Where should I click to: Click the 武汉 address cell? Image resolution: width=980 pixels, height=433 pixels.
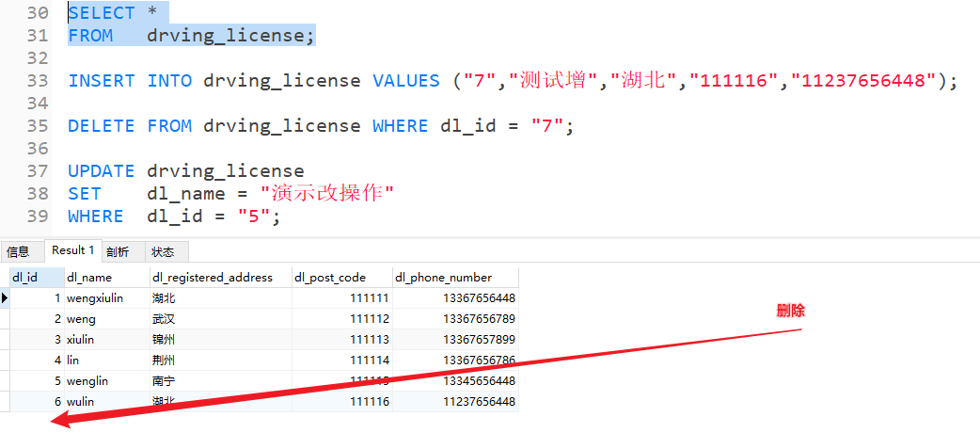click(221, 319)
